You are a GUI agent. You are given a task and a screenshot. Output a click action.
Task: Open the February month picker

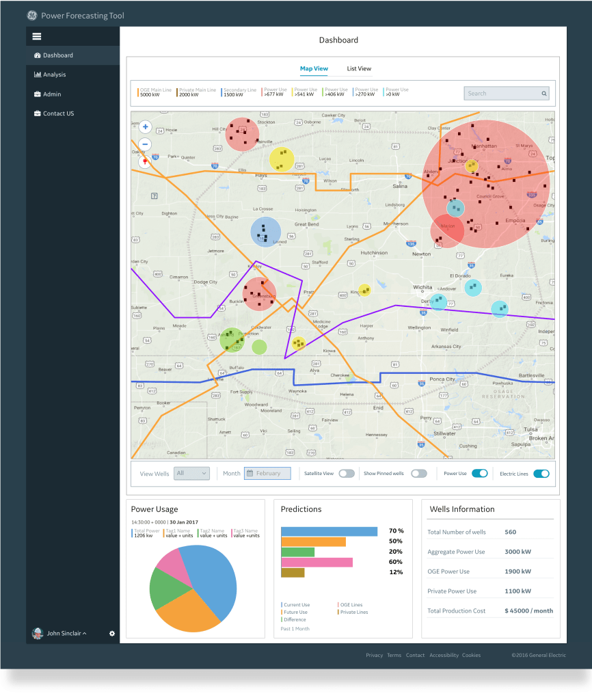267,473
